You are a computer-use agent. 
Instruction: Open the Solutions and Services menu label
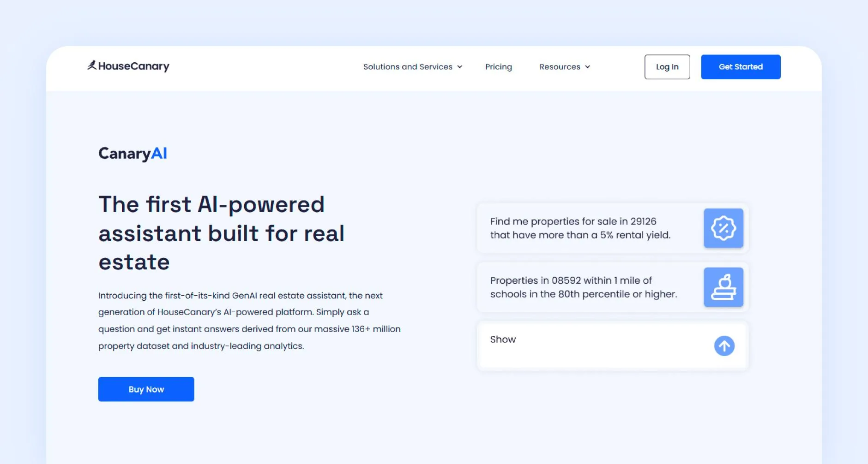(408, 67)
